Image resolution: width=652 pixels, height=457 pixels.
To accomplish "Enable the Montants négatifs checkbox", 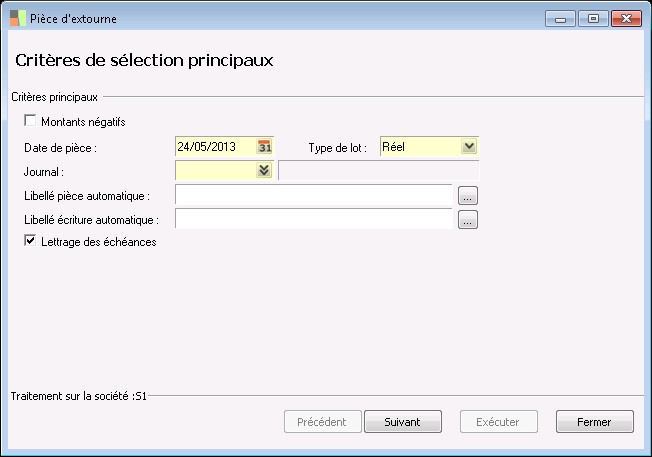I will (x=30, y=122).
